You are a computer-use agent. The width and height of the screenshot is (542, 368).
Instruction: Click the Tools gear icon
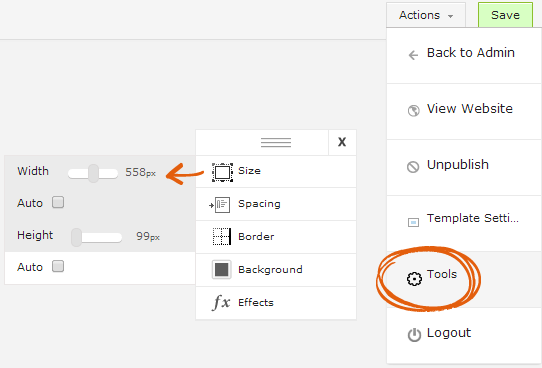[414, 279]
